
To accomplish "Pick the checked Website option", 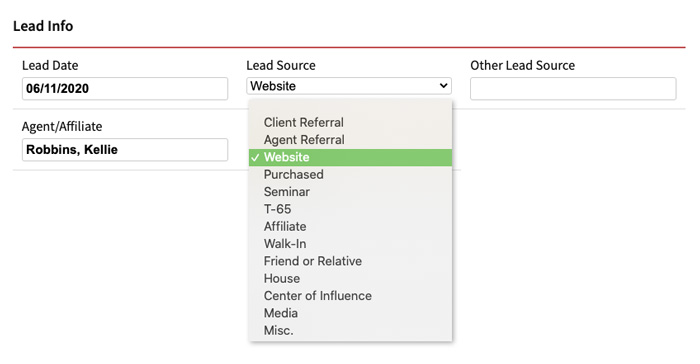I will [350, 157].
